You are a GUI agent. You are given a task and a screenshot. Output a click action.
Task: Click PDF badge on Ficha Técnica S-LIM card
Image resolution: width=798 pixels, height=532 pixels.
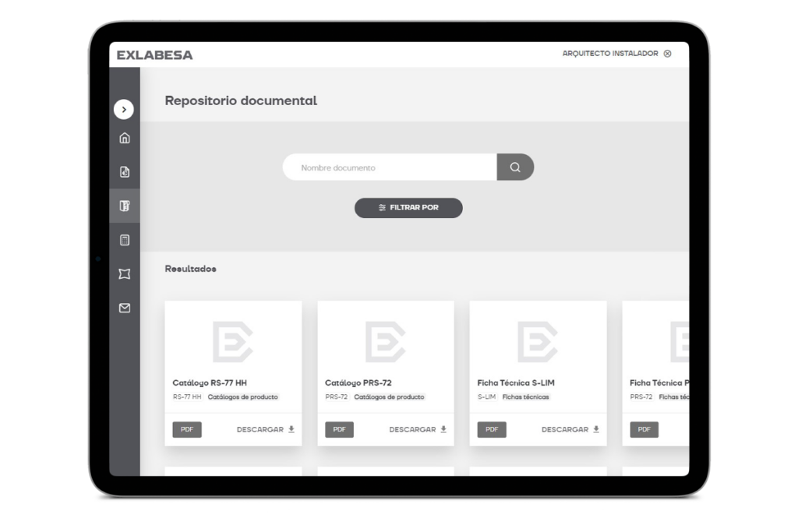[x=492, y=429]
